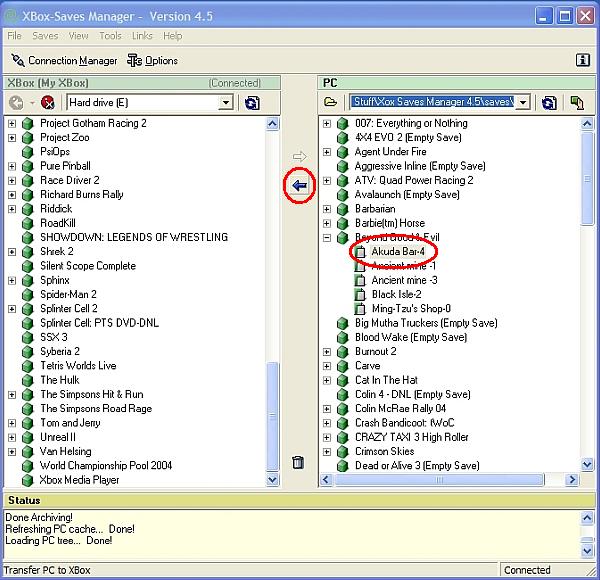The height and width of the screenshot is (580, 600).
Task: Click the XBox list vertical scrollbar thumb
Action: 272,416
